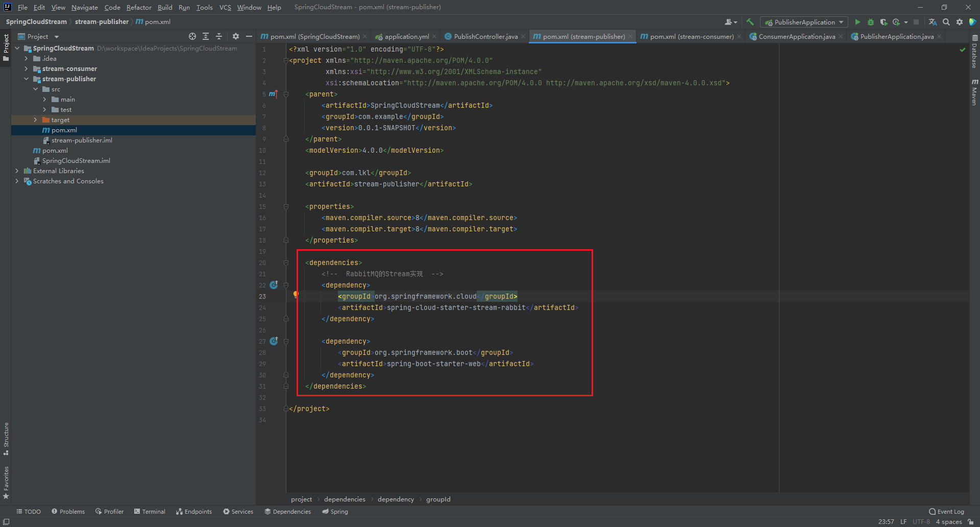The height and width of the screenshot is (527, 980).
Task: Open IDE Settings via the gear icon
Action: tap(960, 22)
